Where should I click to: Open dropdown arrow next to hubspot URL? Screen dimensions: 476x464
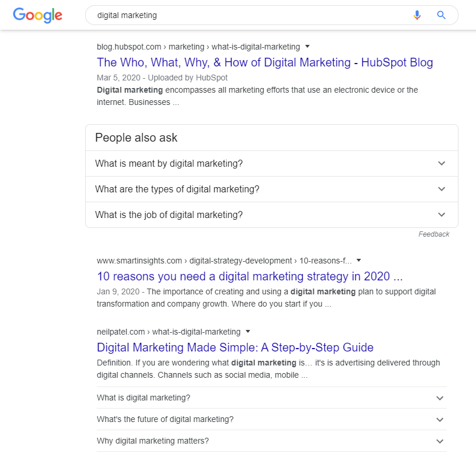[307, 47]
